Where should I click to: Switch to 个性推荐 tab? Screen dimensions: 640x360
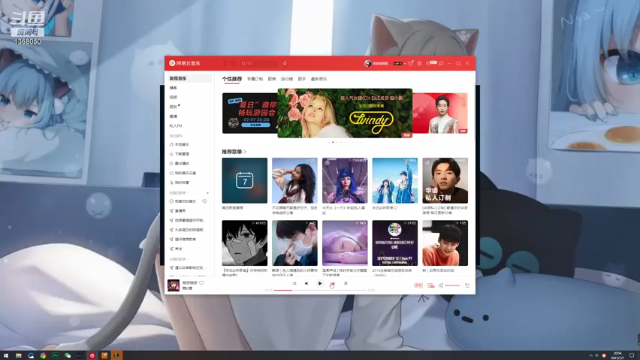pos(232,79)
